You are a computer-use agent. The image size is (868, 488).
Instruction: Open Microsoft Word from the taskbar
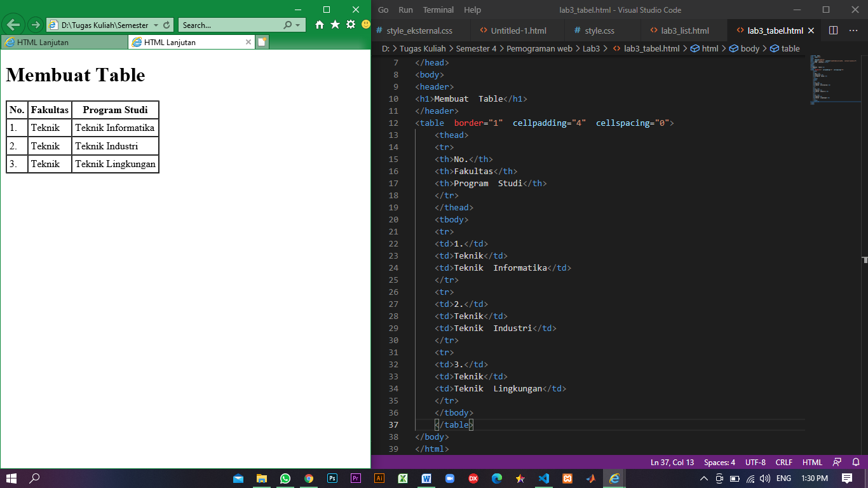click(x=426, y=478)
